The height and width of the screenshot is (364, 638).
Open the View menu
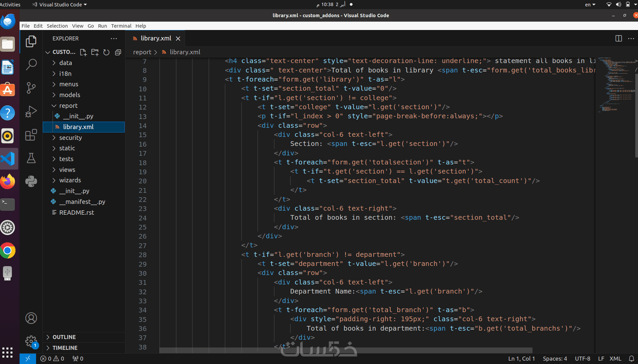tap(78, 26)
